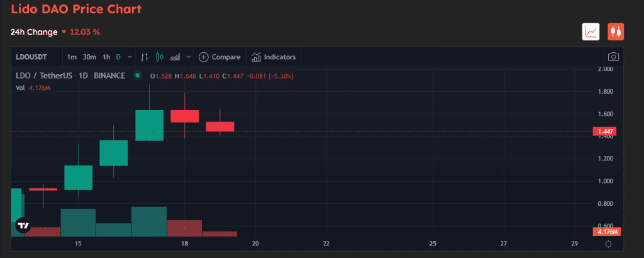Click the last red candle near 1.447
Screen dimensions: 644x258
coord(220,126)
